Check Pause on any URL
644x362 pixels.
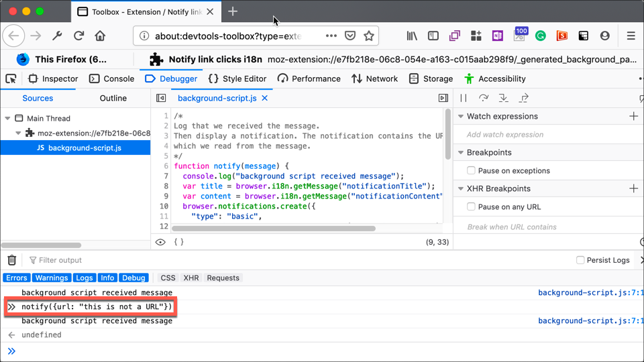pos(471,207)
